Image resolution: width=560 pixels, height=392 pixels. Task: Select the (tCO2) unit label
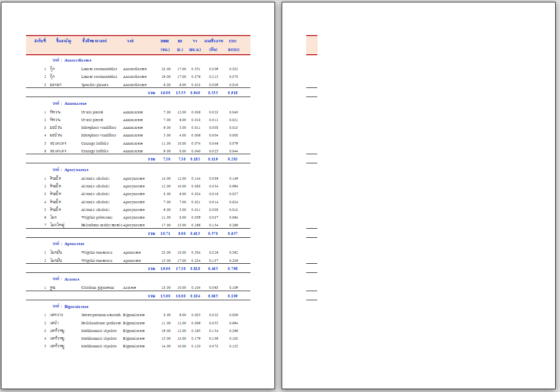tap(234, 49)
